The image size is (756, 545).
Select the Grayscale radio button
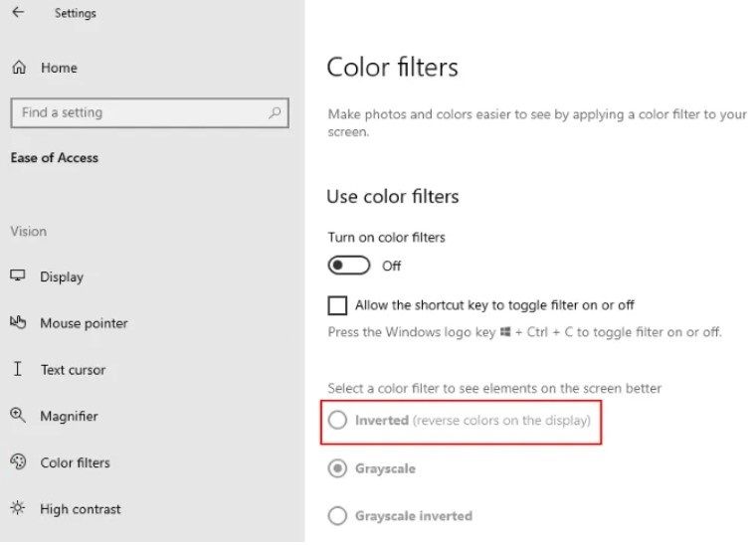point(337,468)
